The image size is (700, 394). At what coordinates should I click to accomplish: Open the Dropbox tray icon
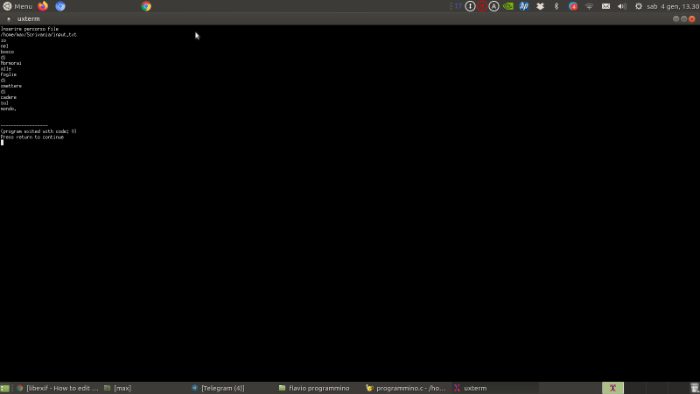coord(540,6)
